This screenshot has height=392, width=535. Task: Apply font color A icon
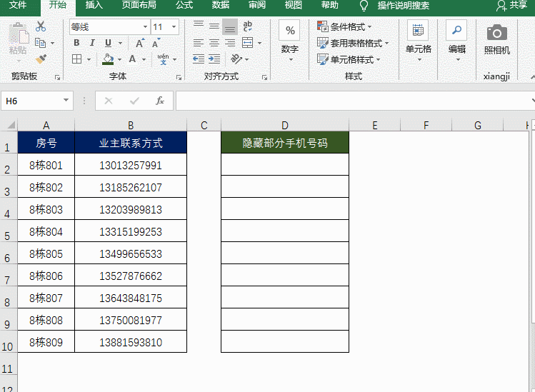coord(132,59)
